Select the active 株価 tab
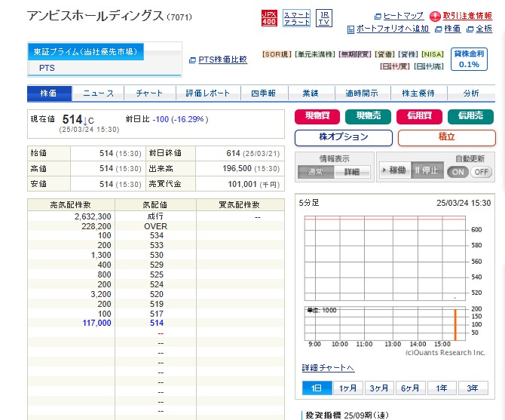The image size is (505, 420). point(49,94)
